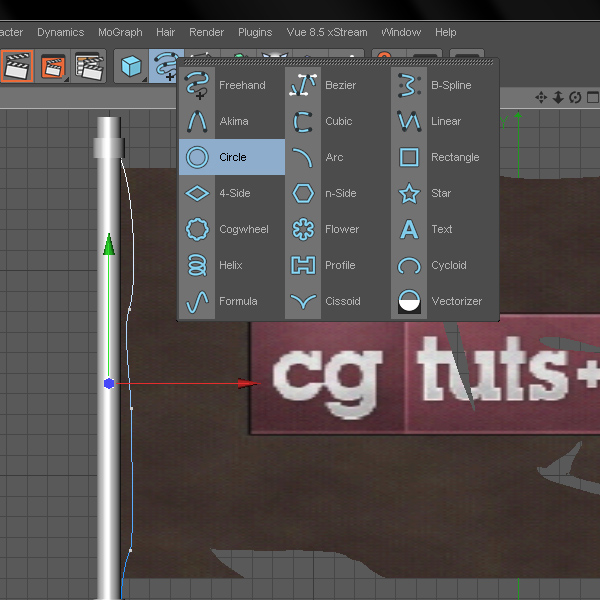600x600 pixels.
Task: Click the blue axis origin point
Action: [109, 383]
